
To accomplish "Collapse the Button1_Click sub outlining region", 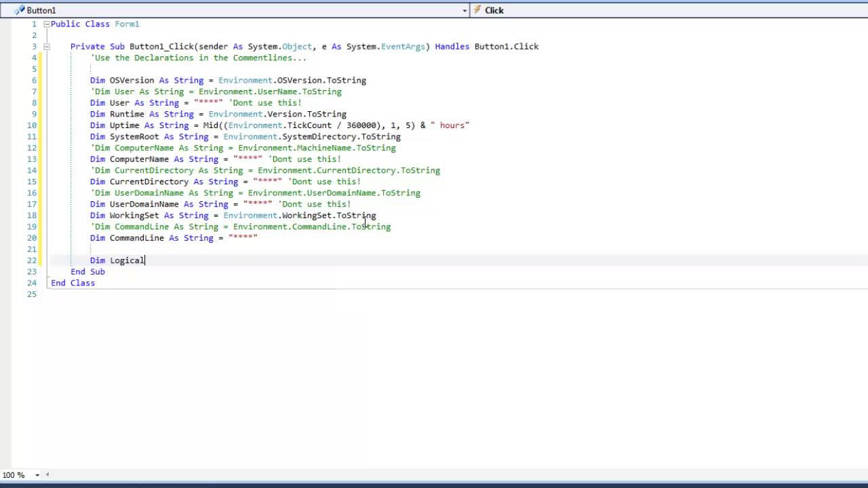I will [x=47, y=47].
